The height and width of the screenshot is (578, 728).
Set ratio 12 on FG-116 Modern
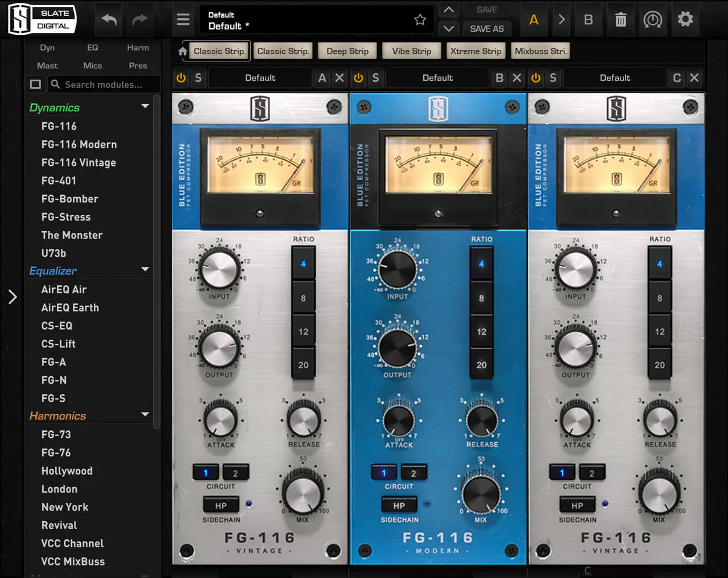[481, 331]
